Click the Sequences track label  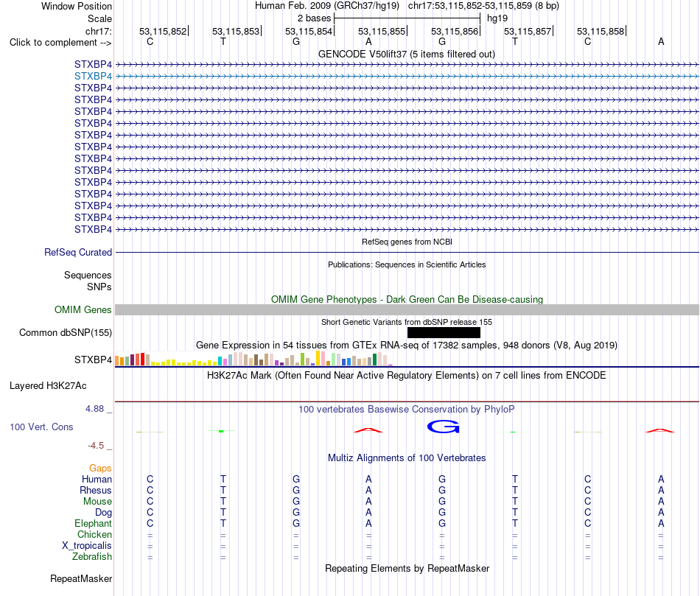pyautogui.click(x=88, y=275)
